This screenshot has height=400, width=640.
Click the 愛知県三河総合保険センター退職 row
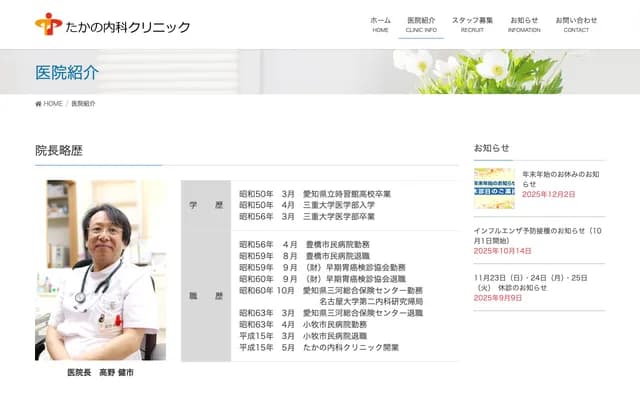(331, 313)
